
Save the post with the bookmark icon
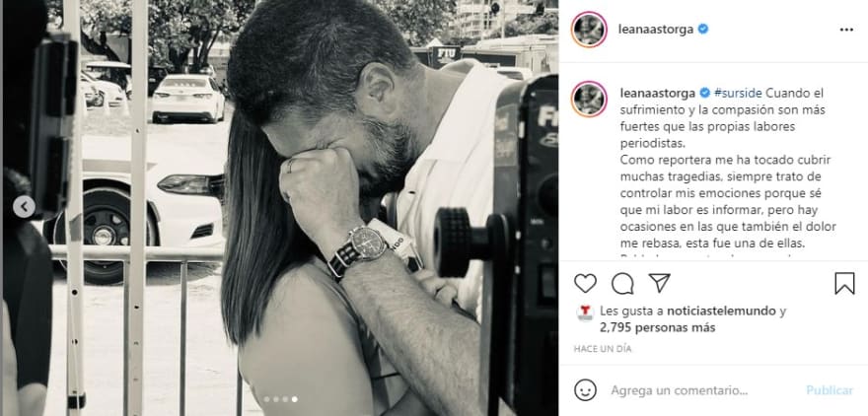coord(844,283)
